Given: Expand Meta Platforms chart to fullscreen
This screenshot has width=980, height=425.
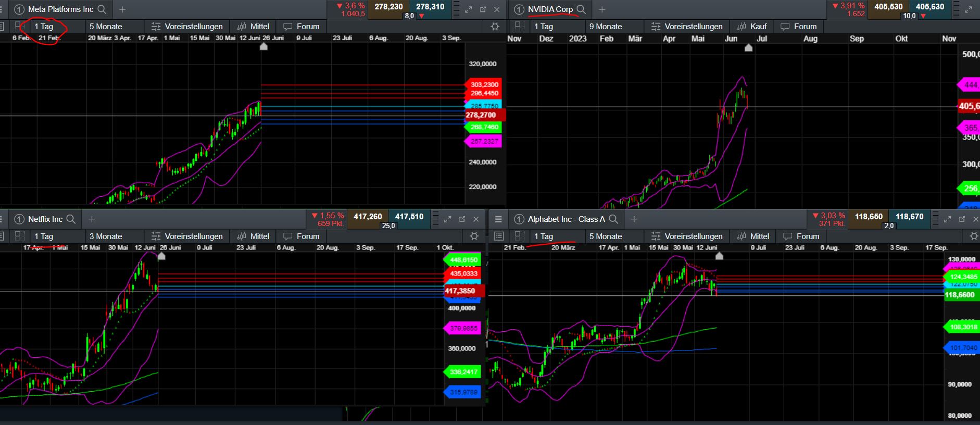Looking at the screenshot, I should [468, 9].
